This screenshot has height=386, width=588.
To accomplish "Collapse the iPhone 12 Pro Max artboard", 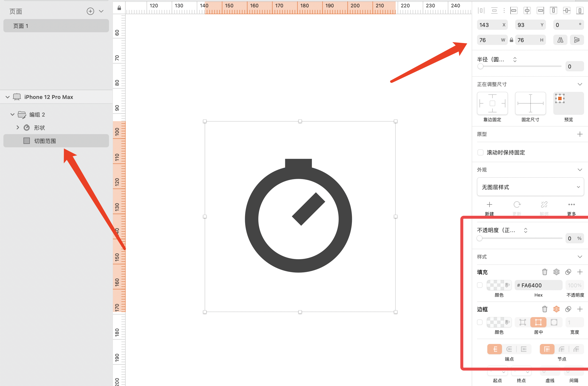I will (8, 97).
